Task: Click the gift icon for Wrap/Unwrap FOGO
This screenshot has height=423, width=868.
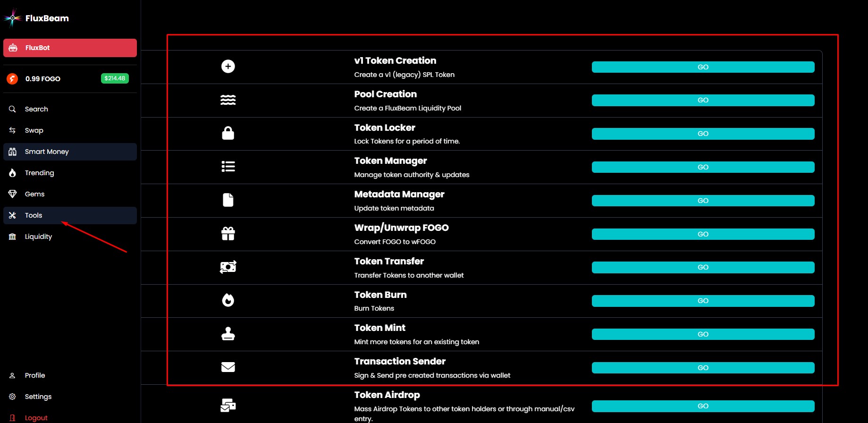Action: tap(228, 234)
